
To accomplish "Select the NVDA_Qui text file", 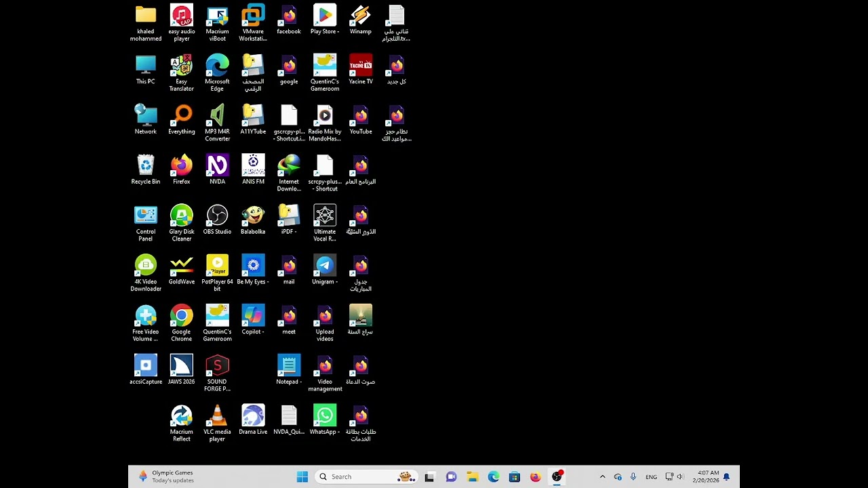I will point(289,421).
